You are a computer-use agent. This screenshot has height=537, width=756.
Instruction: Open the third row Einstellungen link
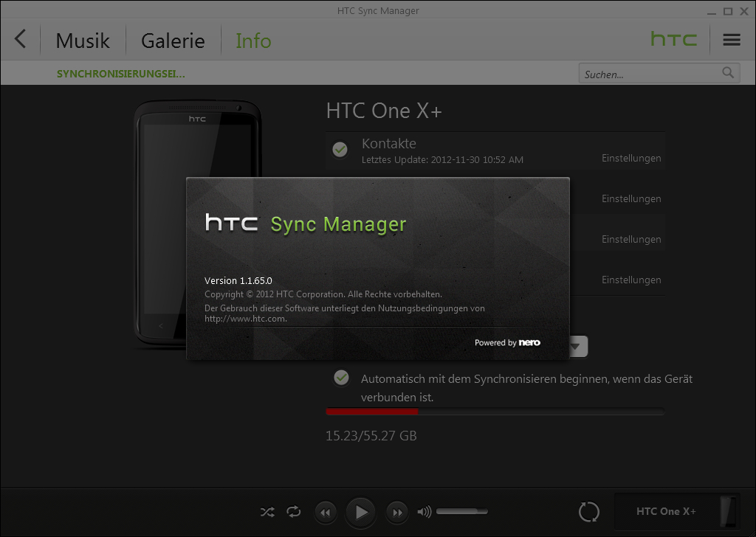point(631,239)
